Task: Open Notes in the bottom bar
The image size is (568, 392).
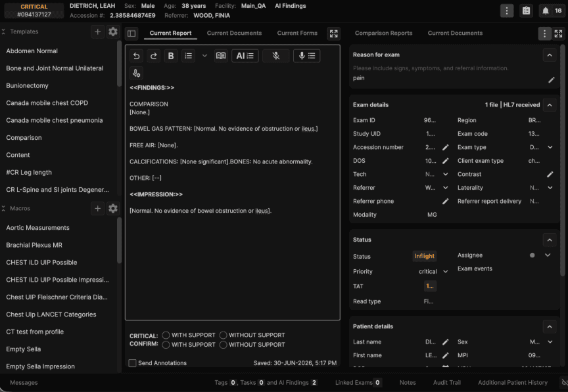Action: click(408, 383)
